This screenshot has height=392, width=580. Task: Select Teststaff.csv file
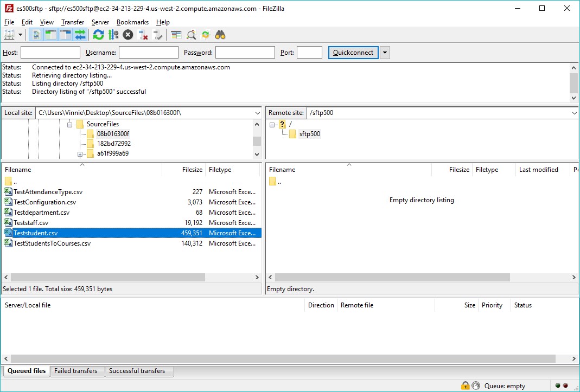pyautogui.click(x=131, y=223)
